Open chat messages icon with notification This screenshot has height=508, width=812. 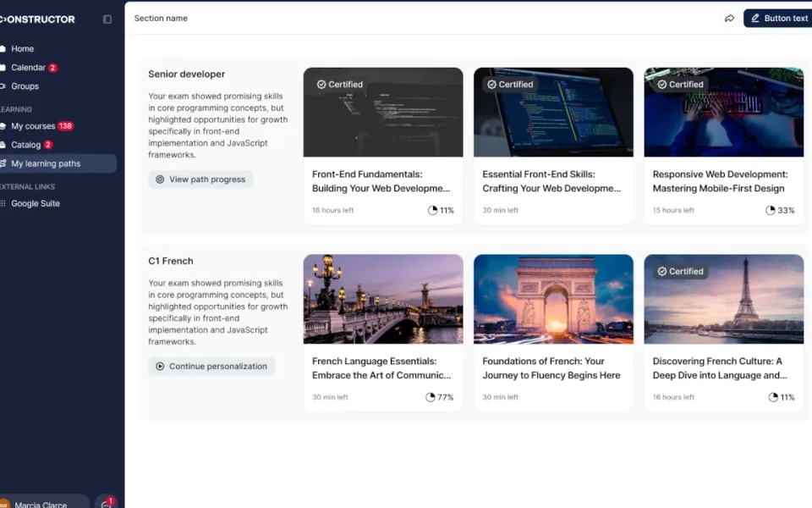click(x=107, y=503)
